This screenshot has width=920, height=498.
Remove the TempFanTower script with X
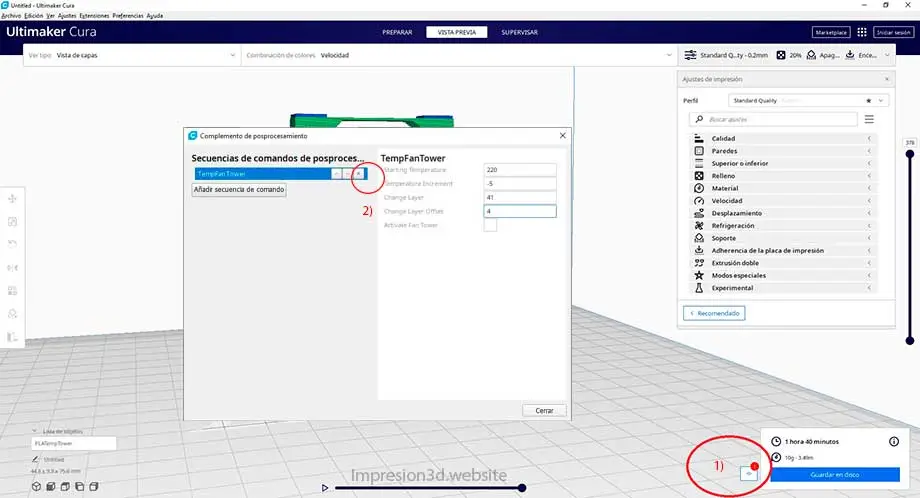(x=358, y=174)
